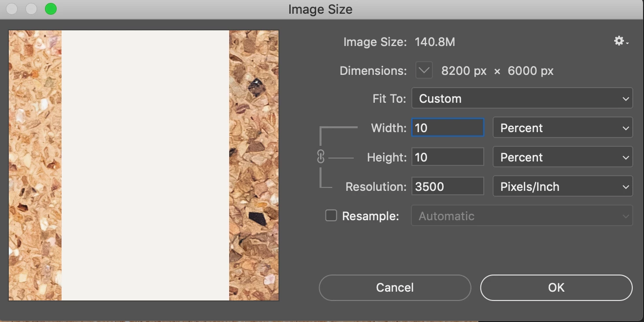Open the gear settings menu
This screenshot has height=322, width=644.
pos(620,42)
